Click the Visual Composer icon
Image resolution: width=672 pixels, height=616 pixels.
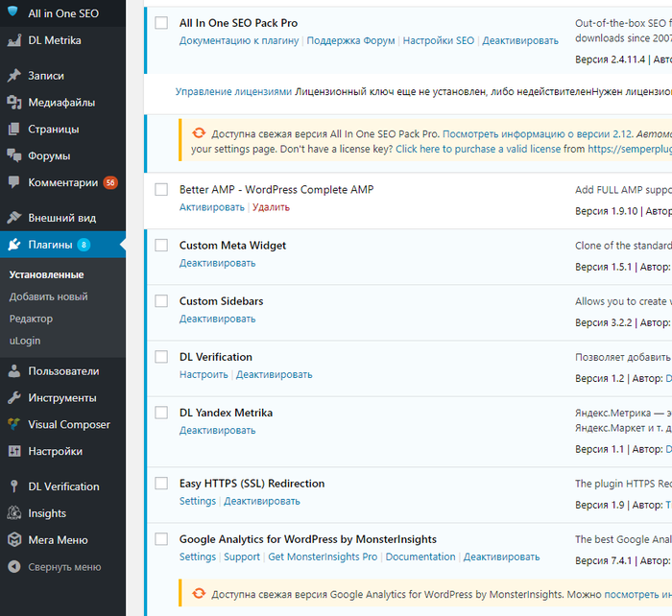(x=13, y=425)
